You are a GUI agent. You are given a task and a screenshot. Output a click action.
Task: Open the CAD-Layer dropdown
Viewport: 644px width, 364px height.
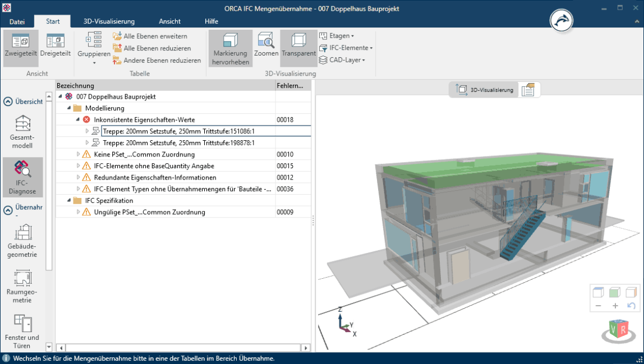coord(342,60)
